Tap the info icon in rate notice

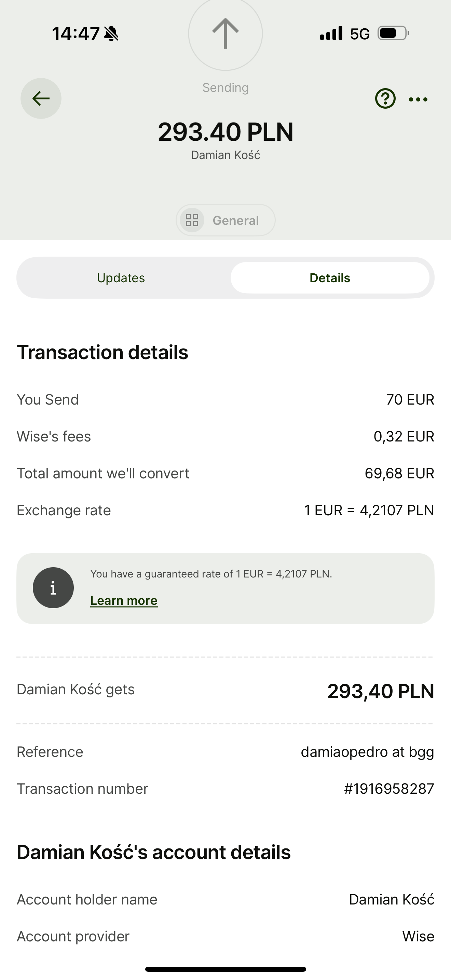pyautogui.click(x=53, y=588)
